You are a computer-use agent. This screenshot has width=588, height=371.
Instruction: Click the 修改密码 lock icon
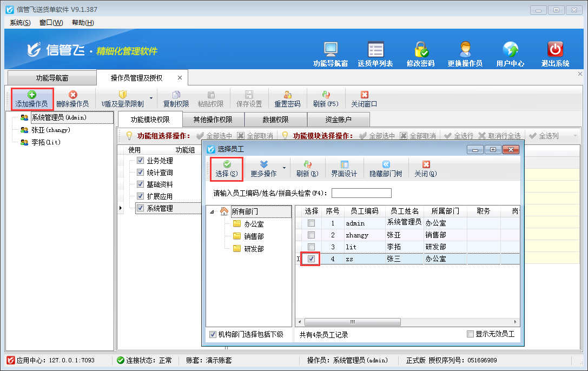coord(421,50)
